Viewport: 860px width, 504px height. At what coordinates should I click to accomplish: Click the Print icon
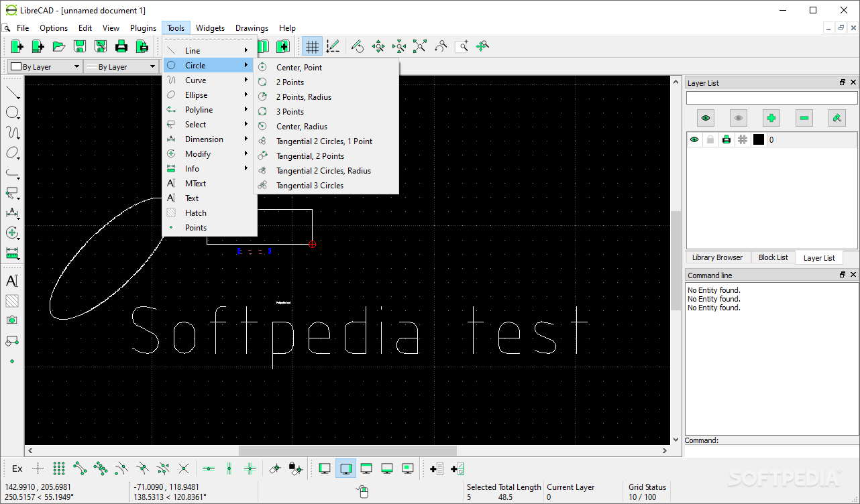(x=121, y=46)
